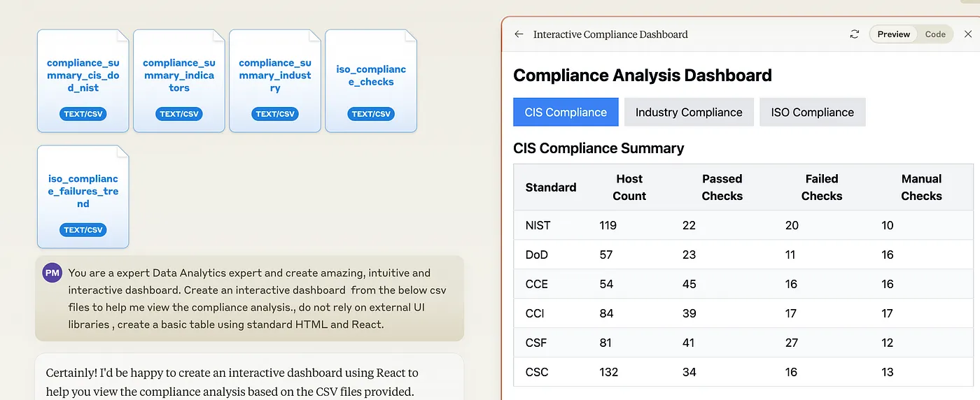Viewport: 980px width, 400px height.
Task: Click the PM user avatar
Action: tap(52, 273)
